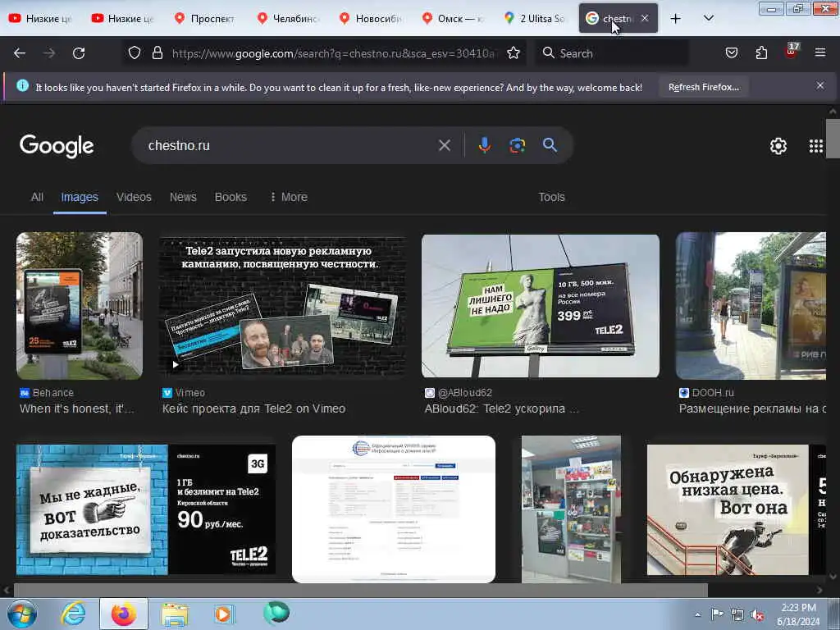Open the ABloud62 Tele2 billboard image
The width and height of the screenshot is (840, 630).
coord(540,306)
